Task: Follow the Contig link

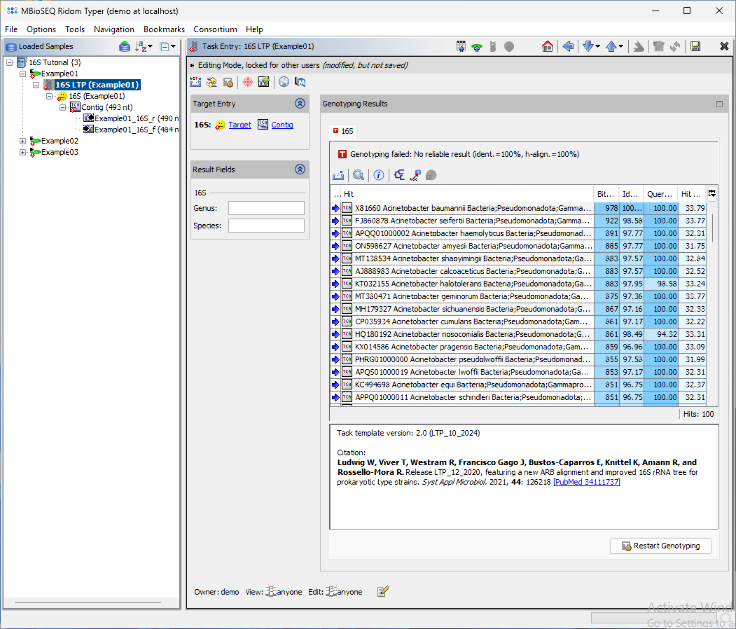Action: coord(282,125)
